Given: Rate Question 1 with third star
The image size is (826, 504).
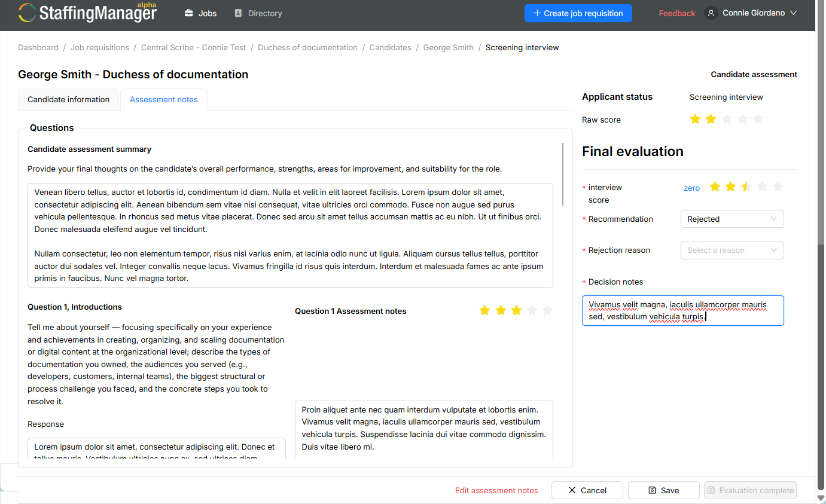Looking at the screenshot, I should (x=516, y=310).
